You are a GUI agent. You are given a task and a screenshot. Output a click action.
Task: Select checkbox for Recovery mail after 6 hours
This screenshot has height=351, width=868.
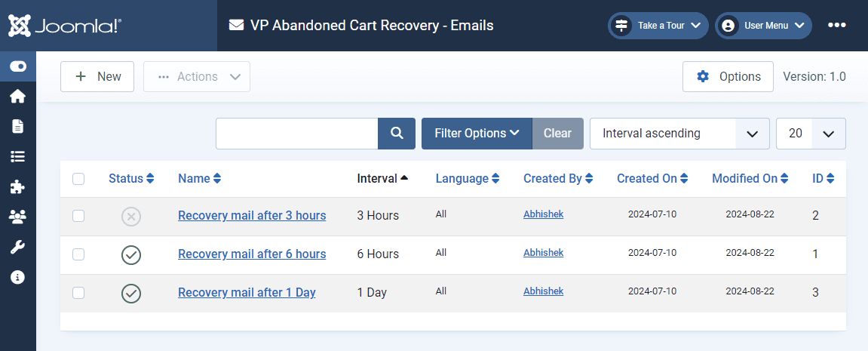click(78, 254)
